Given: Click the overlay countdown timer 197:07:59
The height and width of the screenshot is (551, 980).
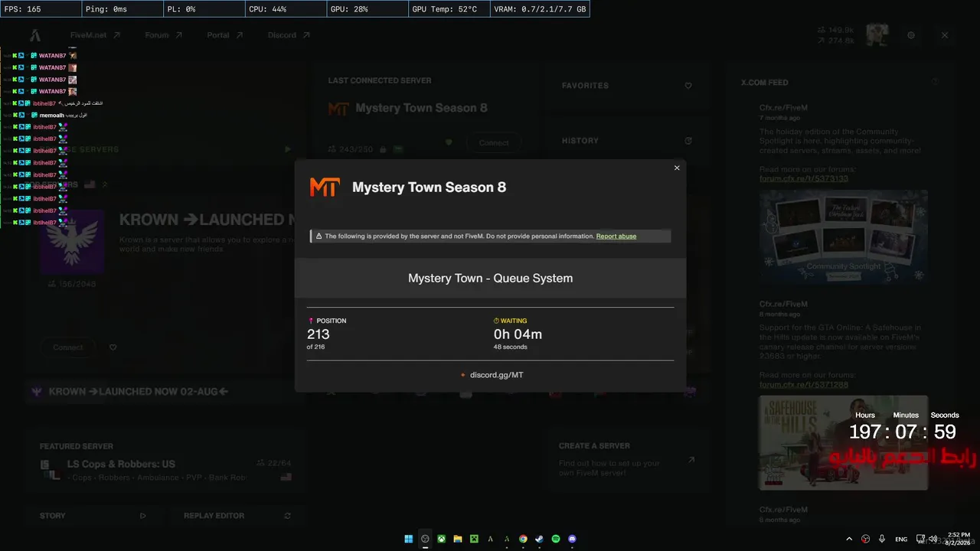Looking at the screenshot, I should coord(903,432).
